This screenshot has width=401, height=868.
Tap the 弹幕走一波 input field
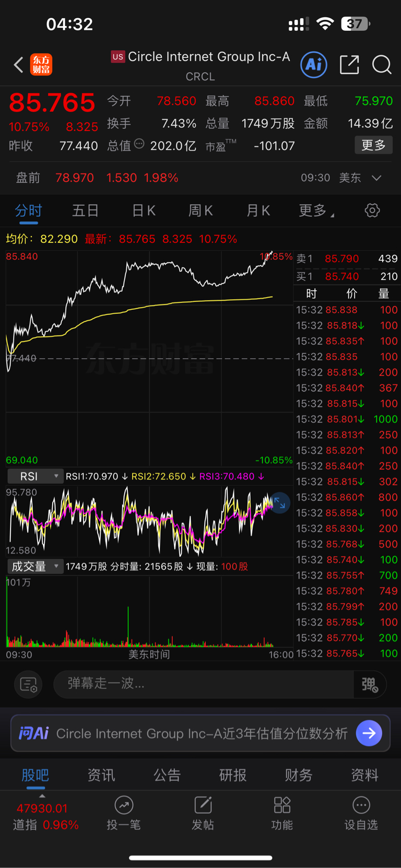[x=204, y=684]
